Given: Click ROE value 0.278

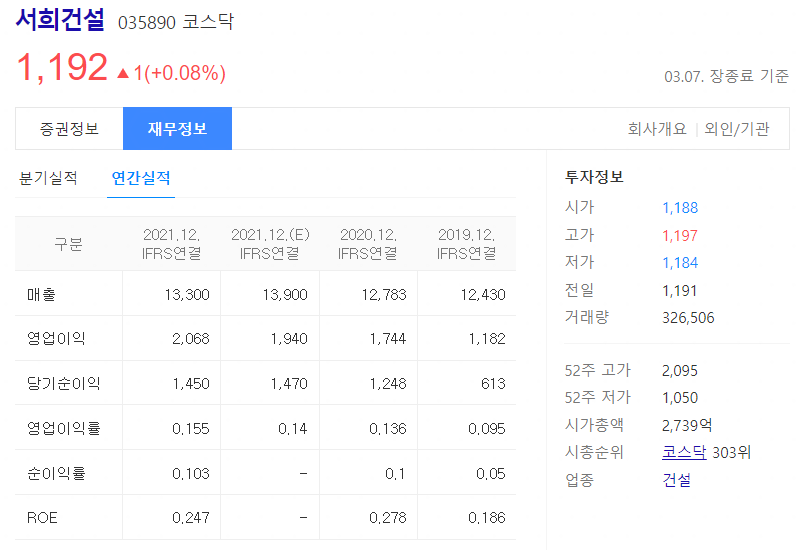Looking at the screenshot, I should click(388, 518).
